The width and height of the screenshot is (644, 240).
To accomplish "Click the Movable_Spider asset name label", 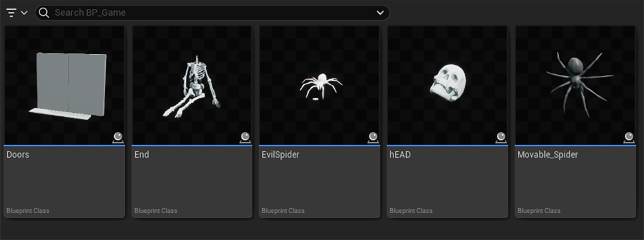I will (x=547, y=155).
